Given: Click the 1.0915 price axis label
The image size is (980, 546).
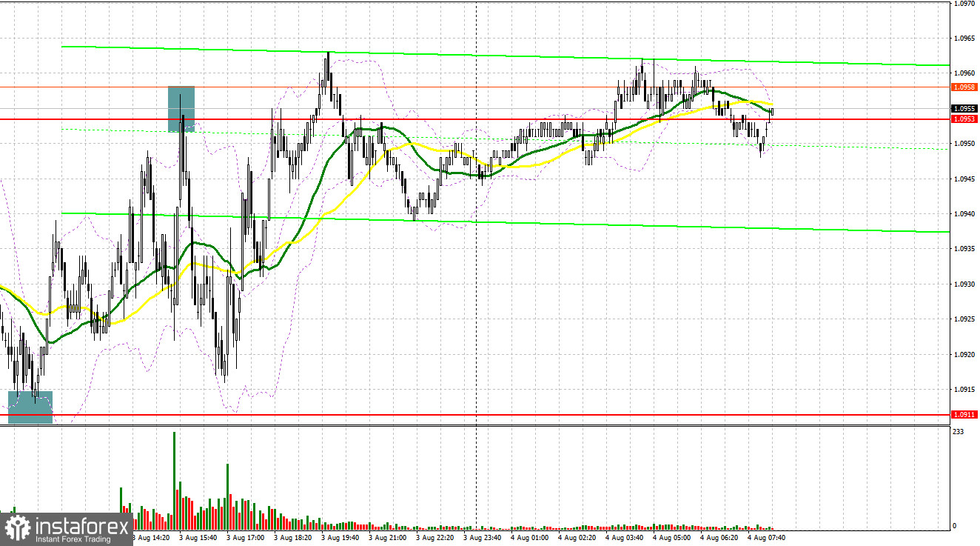Looking at the screenshot, I should 964,390.
